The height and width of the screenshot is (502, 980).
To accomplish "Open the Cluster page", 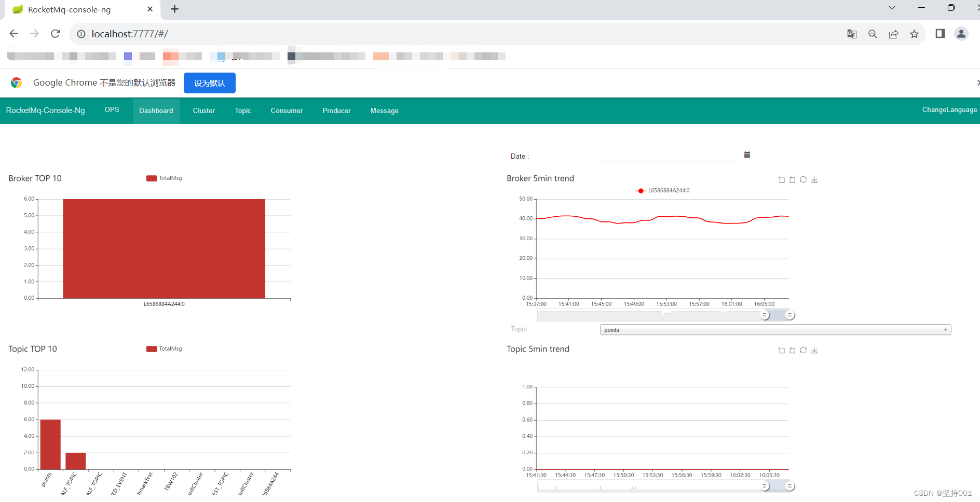I will point(204,110).
